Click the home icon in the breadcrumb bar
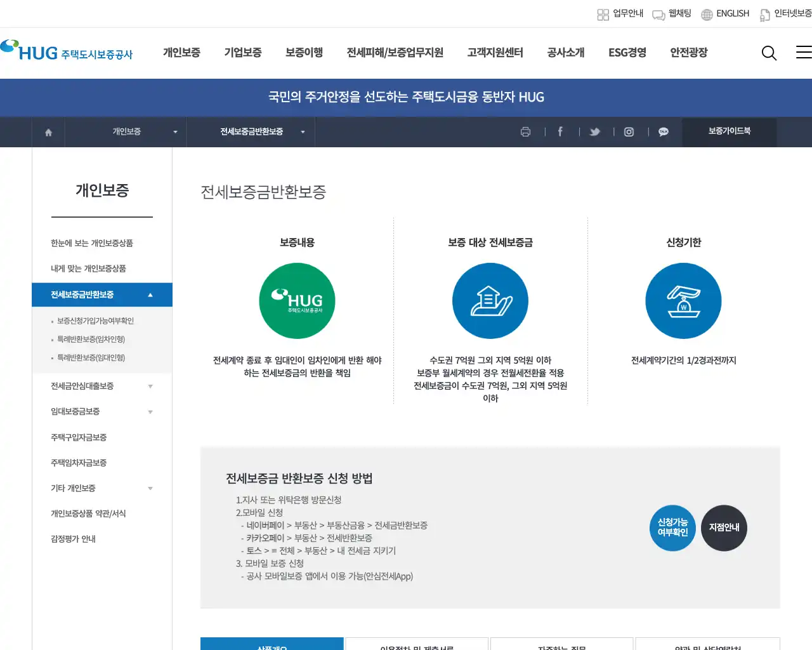The height and width of the screenshot is (650, 812). point(48,132)
